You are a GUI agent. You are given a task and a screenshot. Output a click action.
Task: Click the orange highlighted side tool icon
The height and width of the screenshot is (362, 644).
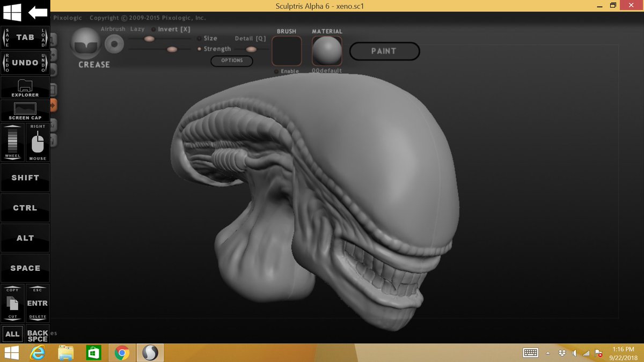(x=53, y=105)
